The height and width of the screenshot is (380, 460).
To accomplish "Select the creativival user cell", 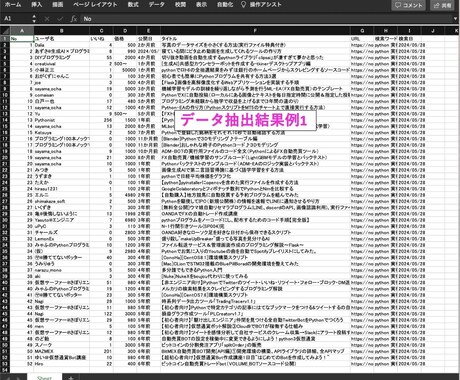I will (62, 64).
